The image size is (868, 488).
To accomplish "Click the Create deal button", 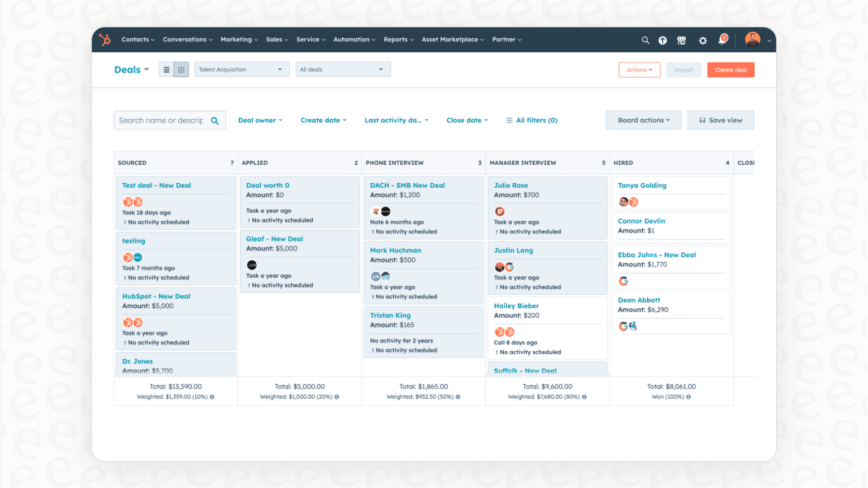I will coord(731,69).
